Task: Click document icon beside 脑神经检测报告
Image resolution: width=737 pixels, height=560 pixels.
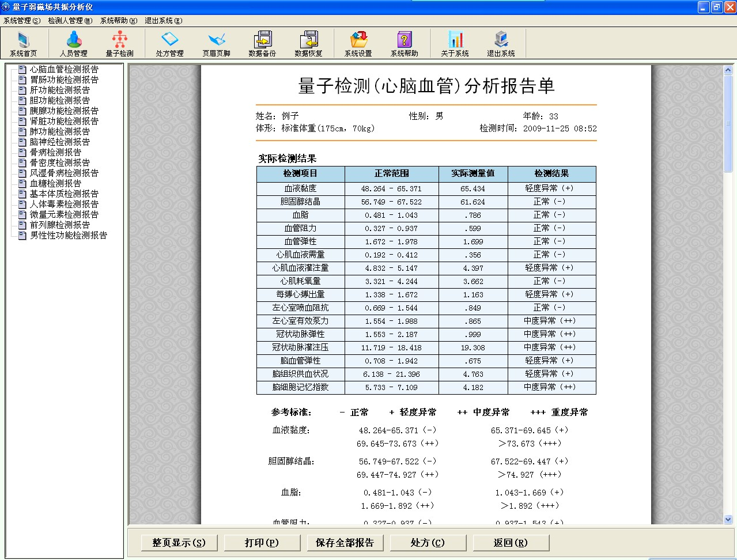Action: 22,142
